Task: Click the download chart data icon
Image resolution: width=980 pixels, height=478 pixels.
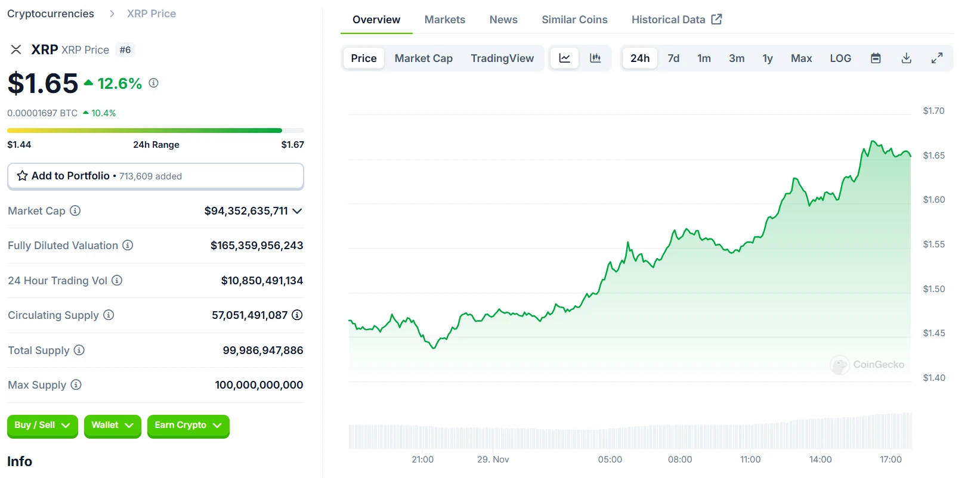Action: 906,58
